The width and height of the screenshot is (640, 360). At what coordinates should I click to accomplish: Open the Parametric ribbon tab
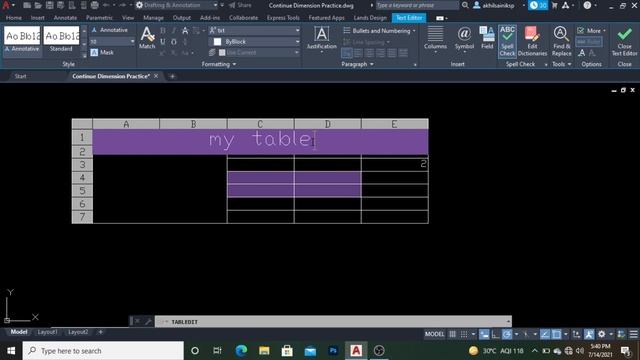point(99,18)
